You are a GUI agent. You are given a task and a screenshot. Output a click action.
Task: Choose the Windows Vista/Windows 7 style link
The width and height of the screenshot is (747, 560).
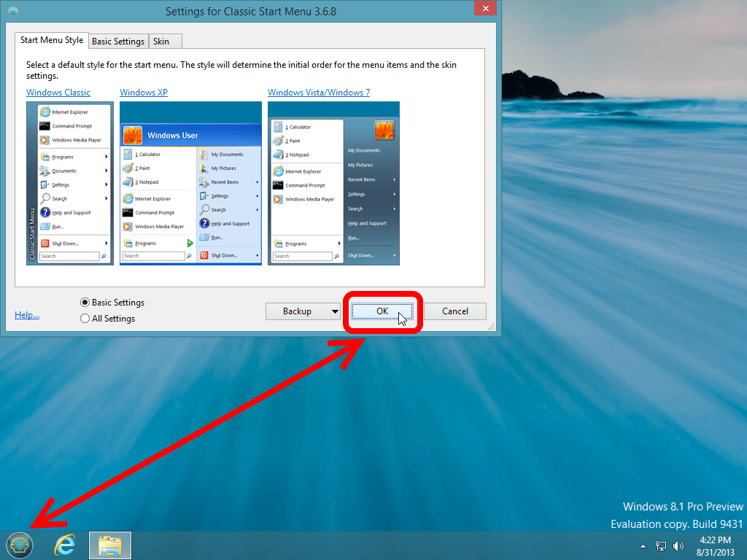point(319,93)
